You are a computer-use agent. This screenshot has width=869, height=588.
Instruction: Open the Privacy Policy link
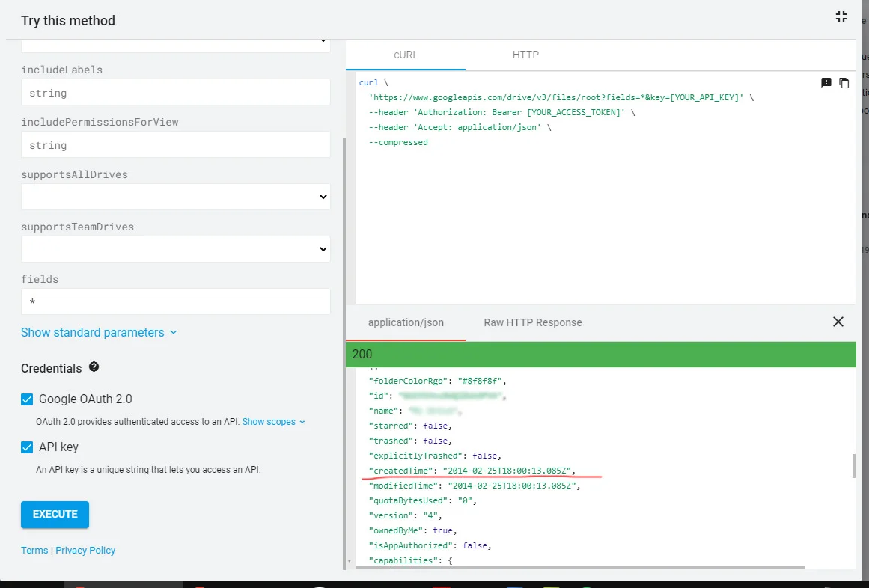(85, 551)
